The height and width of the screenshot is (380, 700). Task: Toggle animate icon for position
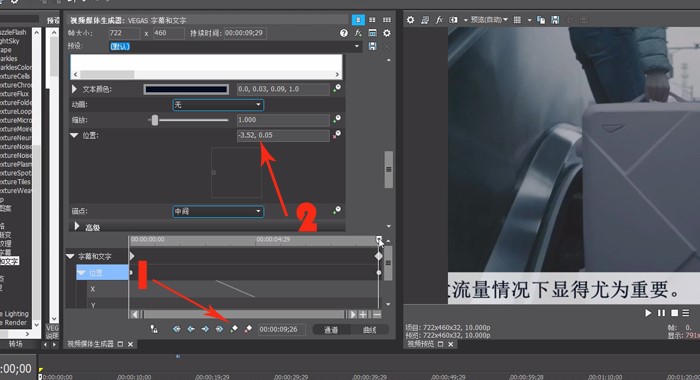(337, 134)
